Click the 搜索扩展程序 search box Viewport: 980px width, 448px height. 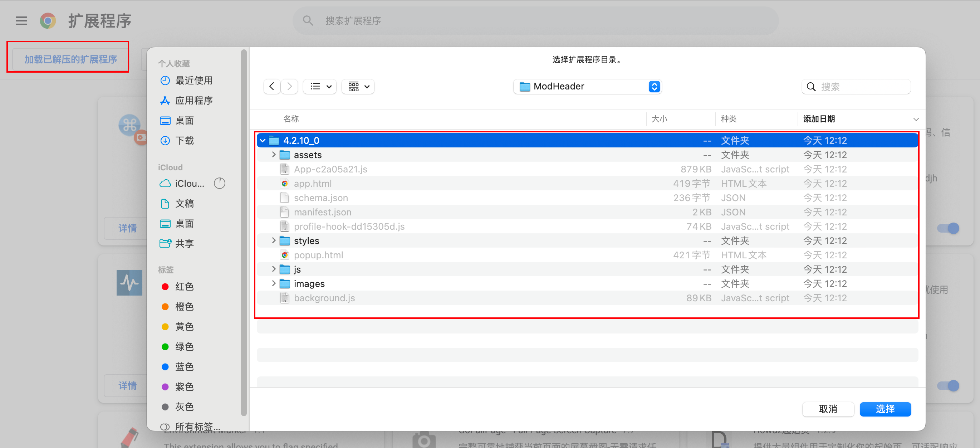tap(536, 20)
